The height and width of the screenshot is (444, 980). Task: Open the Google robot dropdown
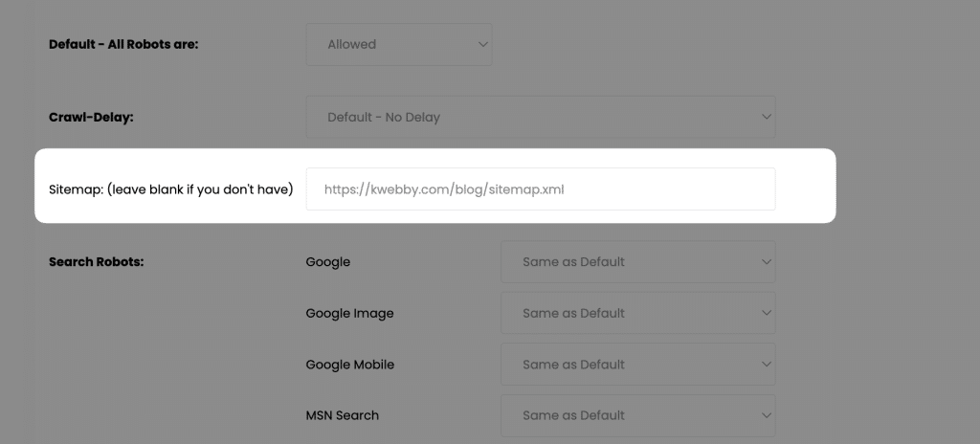click(x=637, y=262)
